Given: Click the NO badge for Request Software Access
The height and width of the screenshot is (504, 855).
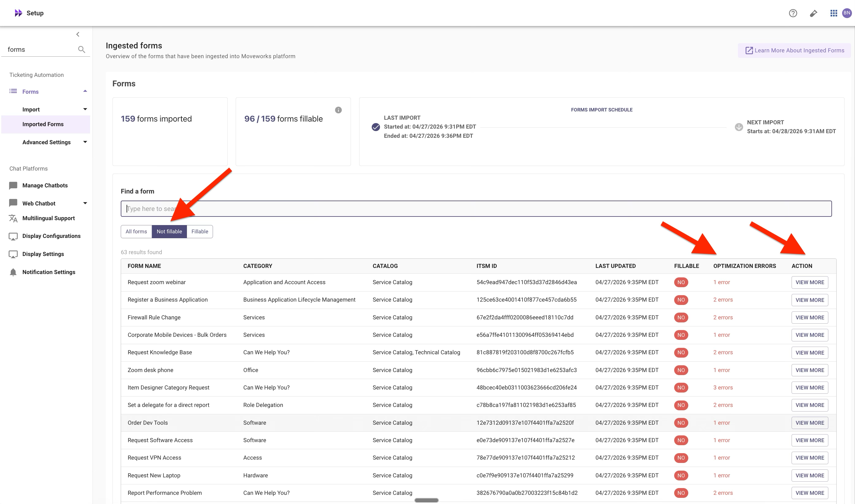Looking at the screenshot, I should pos(681,440).
